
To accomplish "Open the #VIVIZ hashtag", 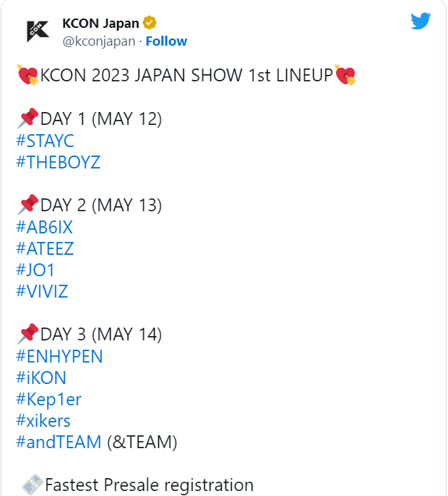I will [x=42, y=291].
